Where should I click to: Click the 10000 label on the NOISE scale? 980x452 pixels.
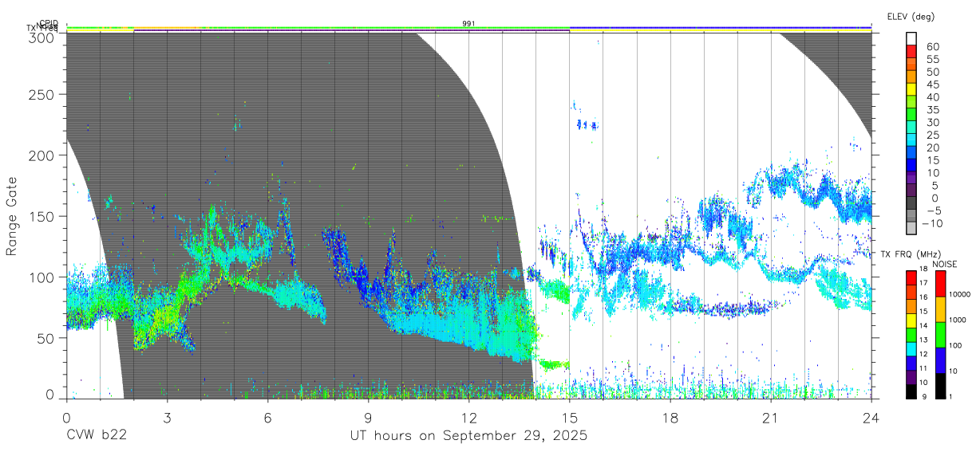961,294
